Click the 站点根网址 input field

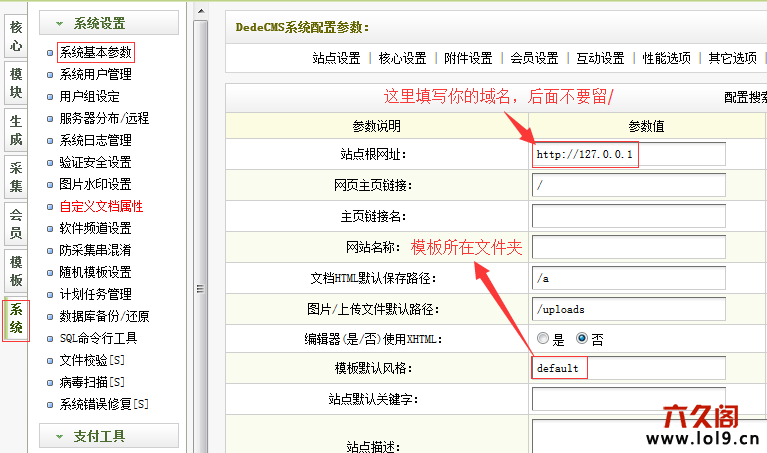pos(629,154)
